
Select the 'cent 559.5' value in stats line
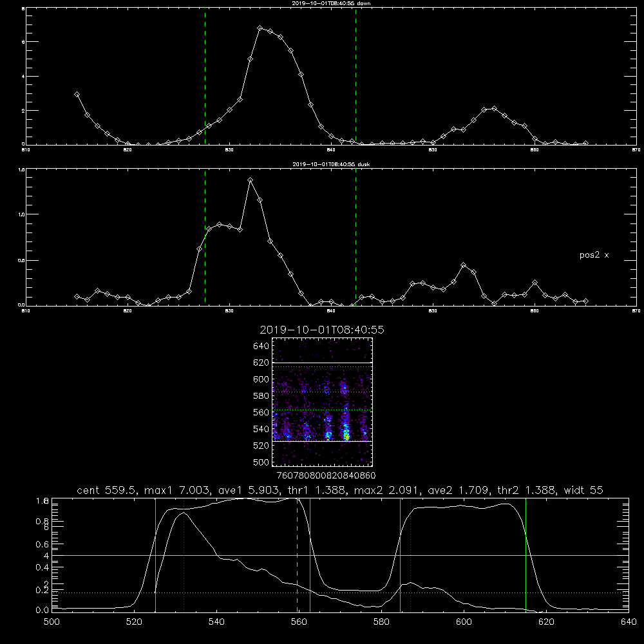(107, 490)
